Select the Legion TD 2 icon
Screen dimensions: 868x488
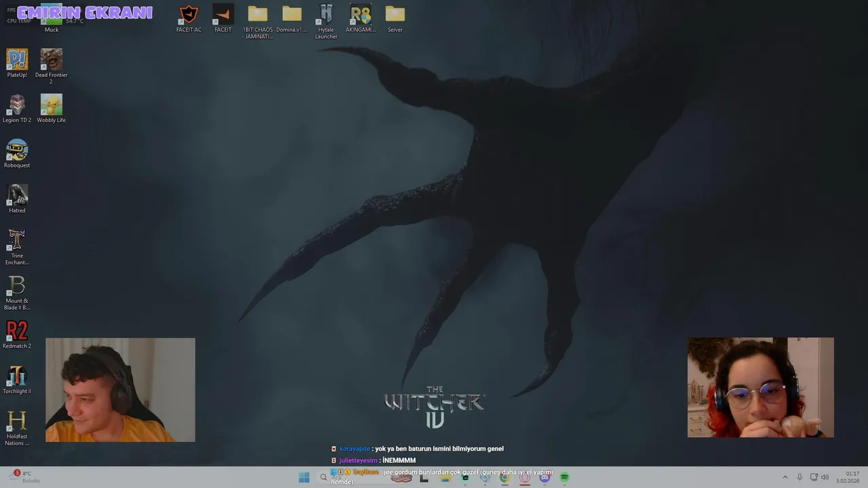click(17, 108)
